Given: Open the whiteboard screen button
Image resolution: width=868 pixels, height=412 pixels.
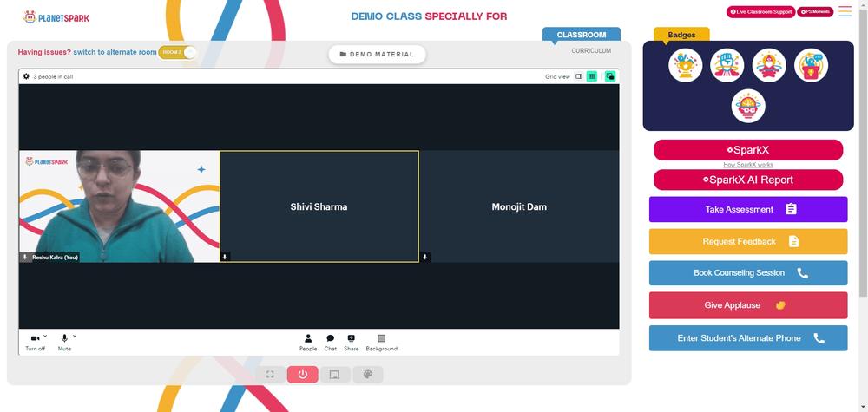Looking at the screenshot, I should pos(335,375).
